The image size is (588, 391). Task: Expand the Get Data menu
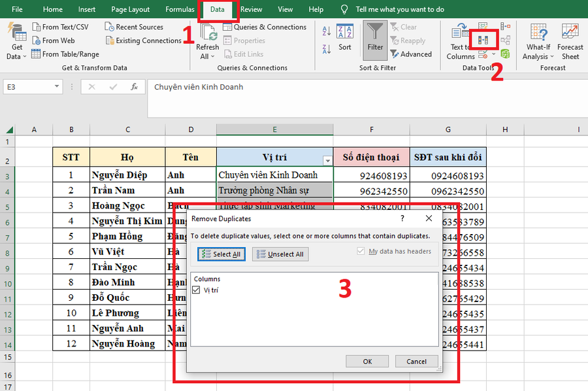coord(16,41)
